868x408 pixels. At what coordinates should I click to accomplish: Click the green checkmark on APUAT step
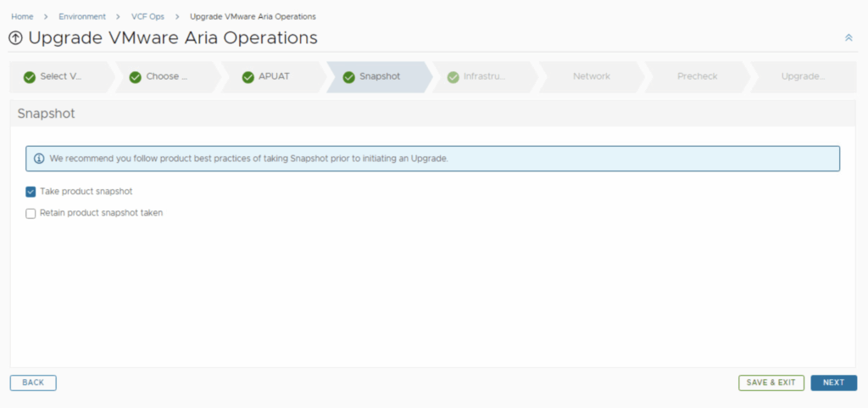point(248,77)
